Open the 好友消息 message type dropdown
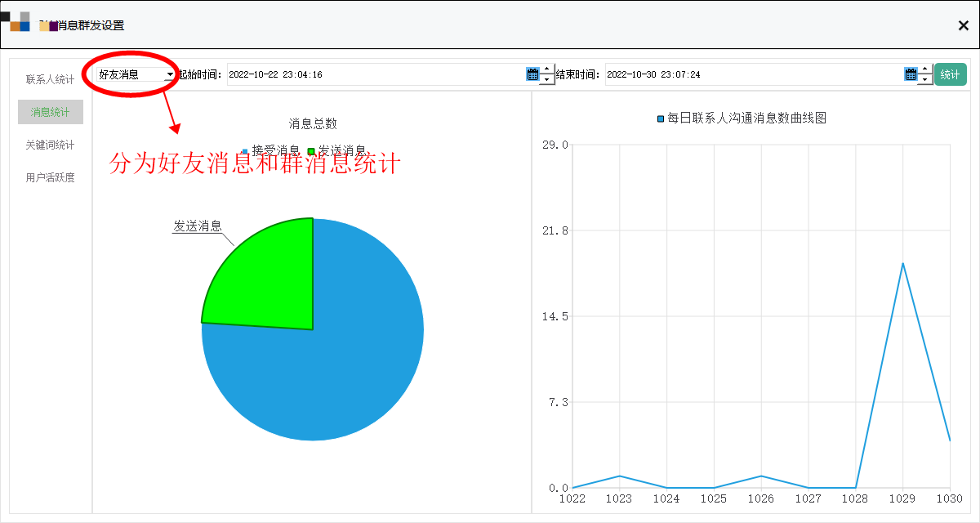 pos(136,74)
